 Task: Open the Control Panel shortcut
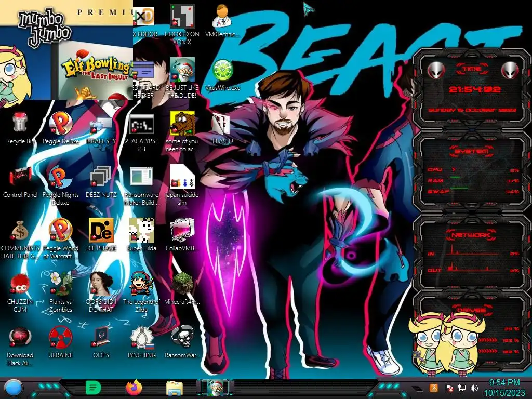[x=20, y=182]
